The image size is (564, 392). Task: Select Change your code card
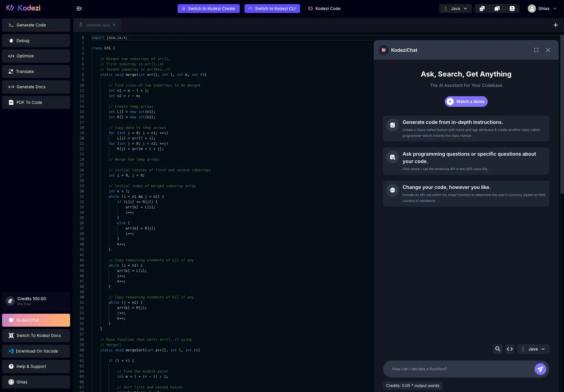coord(466,194)
